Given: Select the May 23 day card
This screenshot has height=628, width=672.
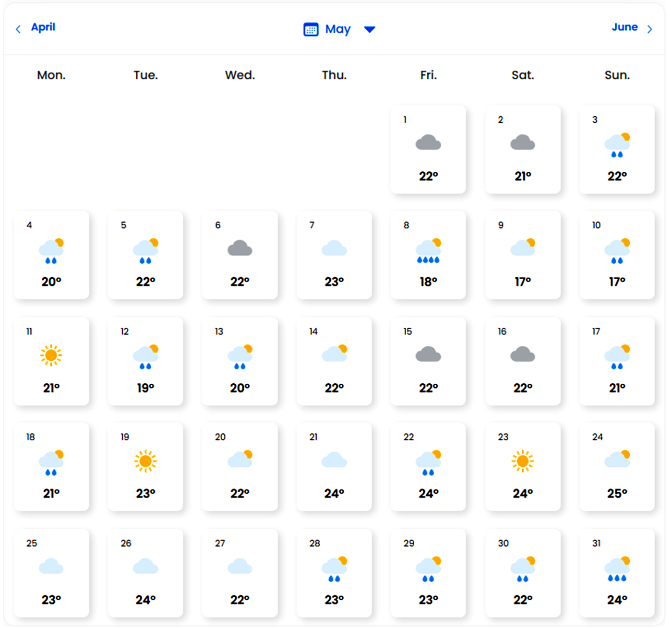Looking at the screenshot, I should click(523, 466).
